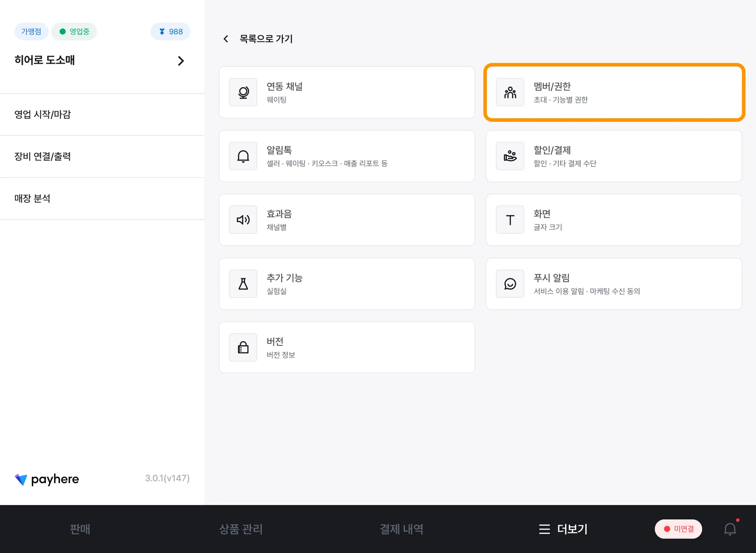Switch to the 판매 tab

click(80, 529)
